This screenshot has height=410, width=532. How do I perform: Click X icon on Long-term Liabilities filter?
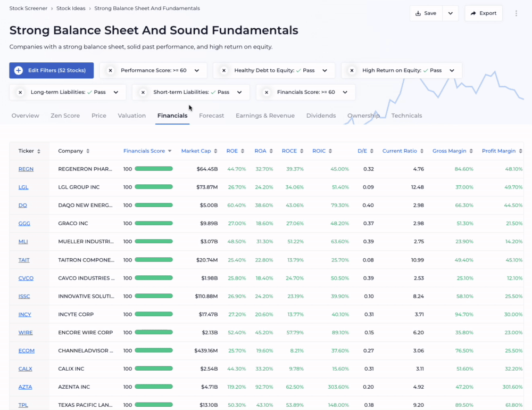pyautogui.click(x=20, y=92)
